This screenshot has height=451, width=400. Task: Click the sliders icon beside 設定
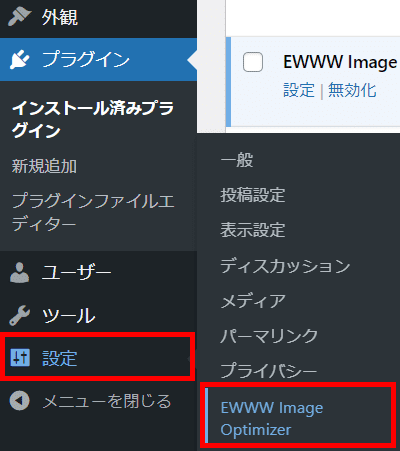click(20, 358)
